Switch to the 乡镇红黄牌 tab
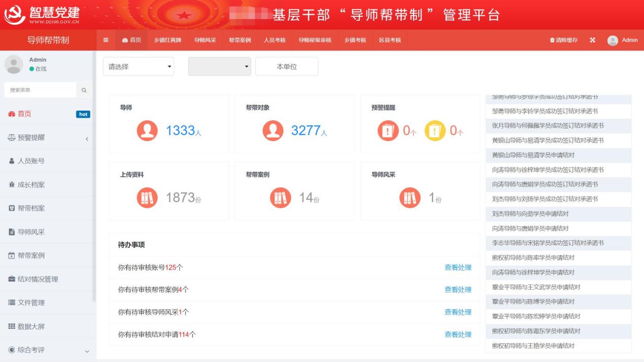 168,40
